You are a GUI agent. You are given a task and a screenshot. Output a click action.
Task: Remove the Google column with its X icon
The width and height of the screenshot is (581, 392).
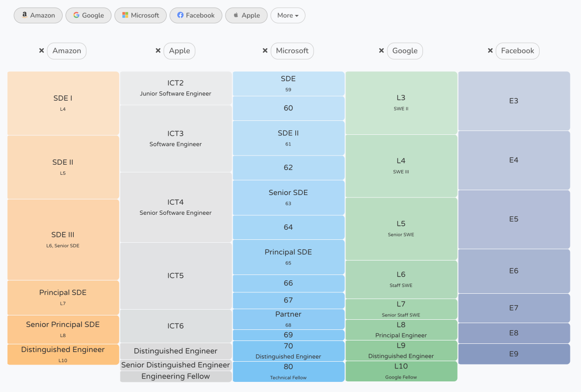(x=382, y=51)
